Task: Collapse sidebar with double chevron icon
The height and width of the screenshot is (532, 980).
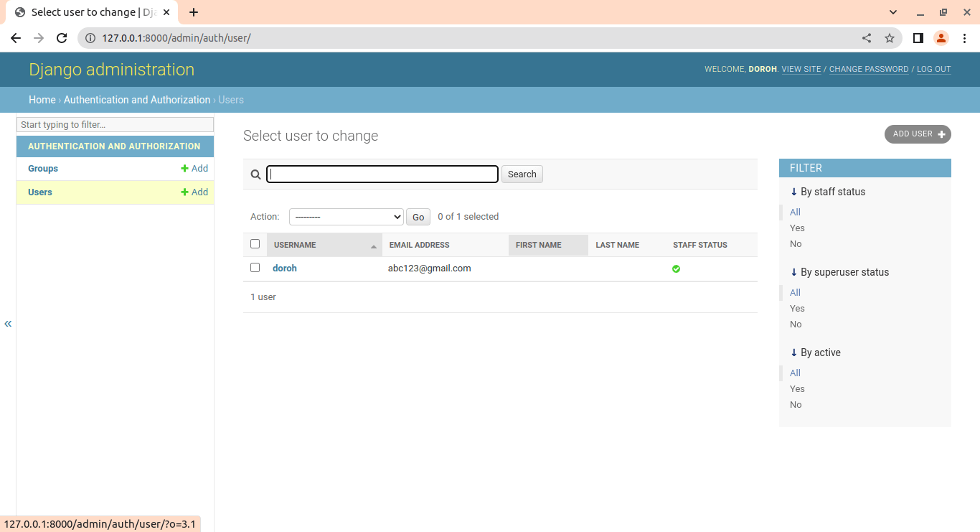Action: (x=8, y=324)
